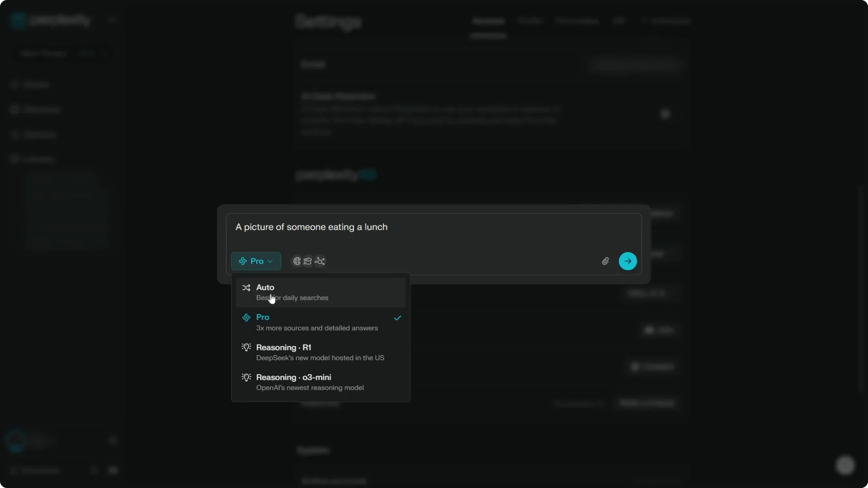Click the model logo inside the Pro button
The height and width of the screenshot is (488, 868).
click(x=243, y=261)
